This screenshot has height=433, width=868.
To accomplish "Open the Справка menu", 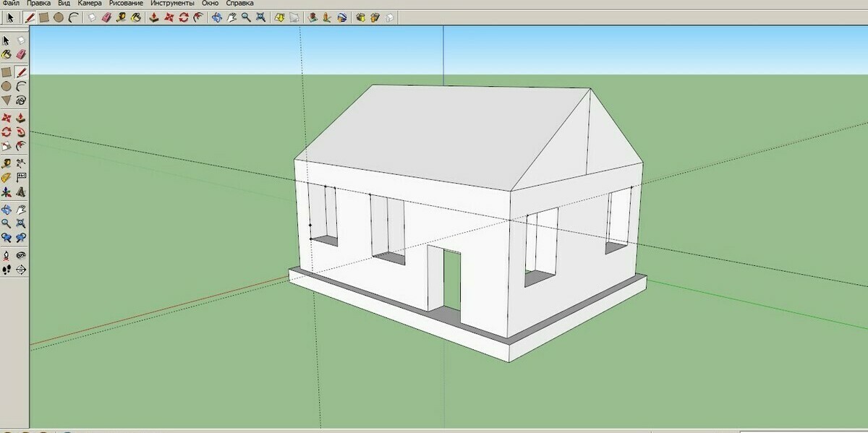I will point(239,4).
